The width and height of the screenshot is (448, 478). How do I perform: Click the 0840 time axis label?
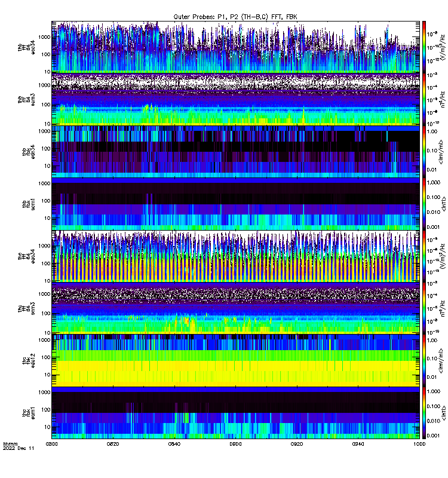point(174,444)
